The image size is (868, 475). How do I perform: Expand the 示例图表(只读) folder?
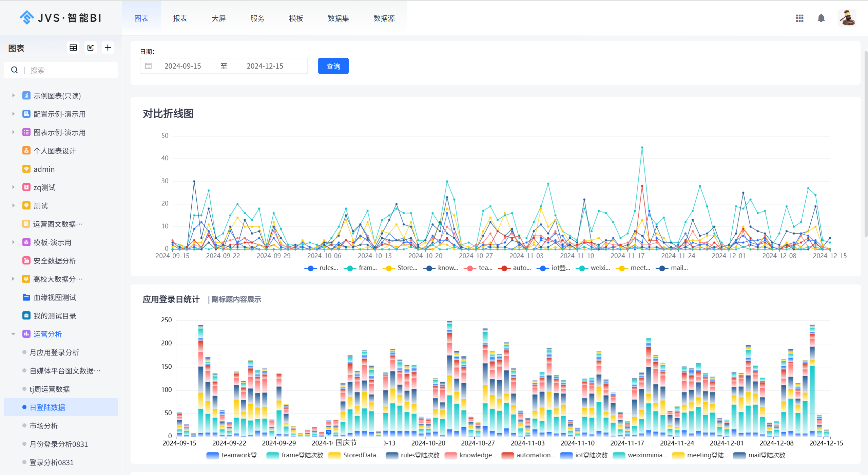(x=13, y=96)
